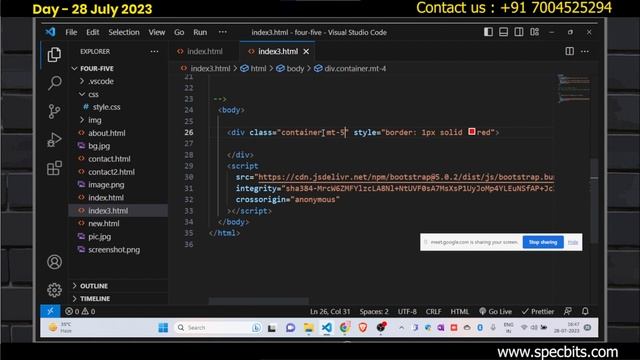The image size is (640, 360).
Task: Open the title bar overflow menu ellipsis
Action: coord(222,32)
